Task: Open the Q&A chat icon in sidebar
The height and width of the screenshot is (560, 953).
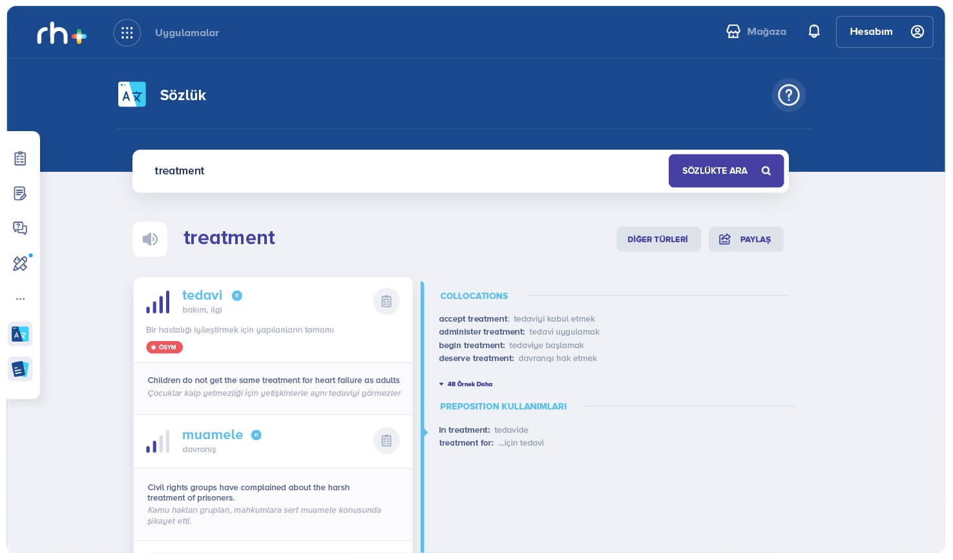Action: [x=20, y=228]
